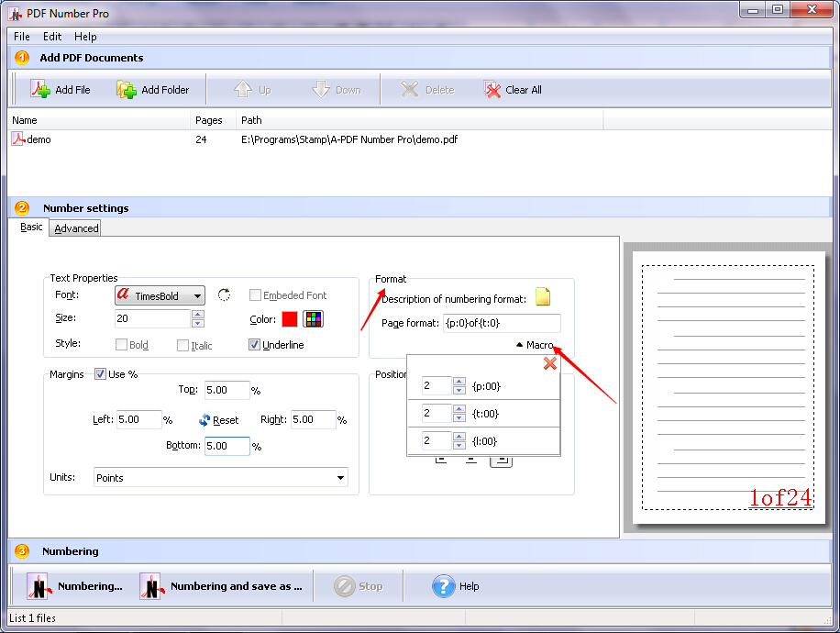Click the Right margin field

coord(314,419)
